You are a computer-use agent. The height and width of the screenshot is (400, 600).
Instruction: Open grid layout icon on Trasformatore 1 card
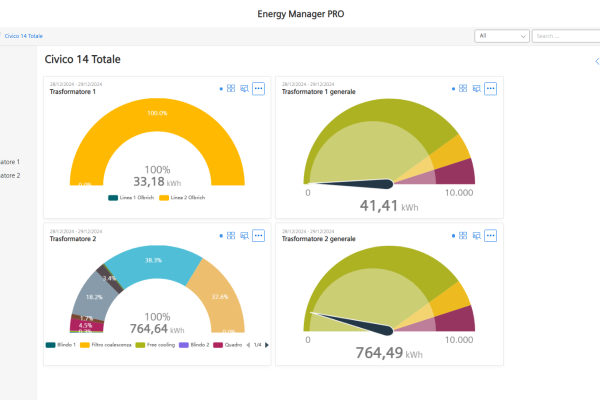click(x=231, y=88)
